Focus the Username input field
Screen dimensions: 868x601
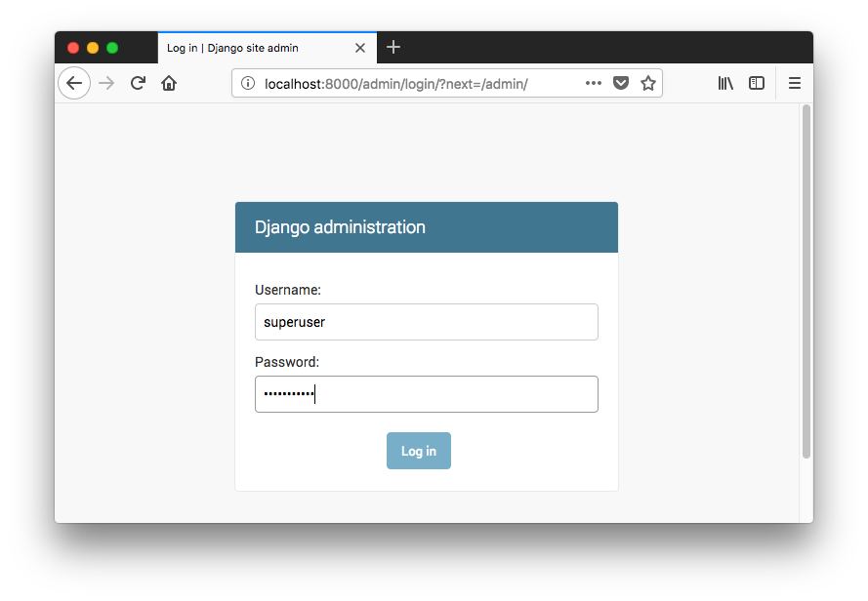pyautogui.click(x=427, y=322)
